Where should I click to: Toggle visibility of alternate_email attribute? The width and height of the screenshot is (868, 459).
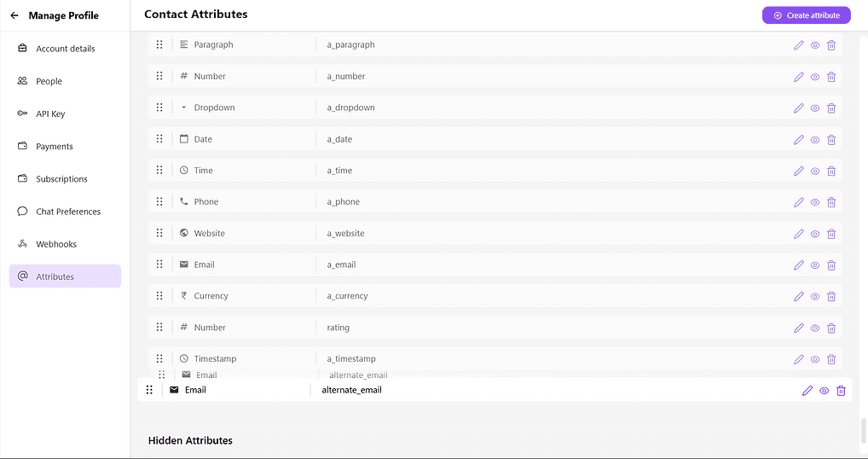pos(825,391)
